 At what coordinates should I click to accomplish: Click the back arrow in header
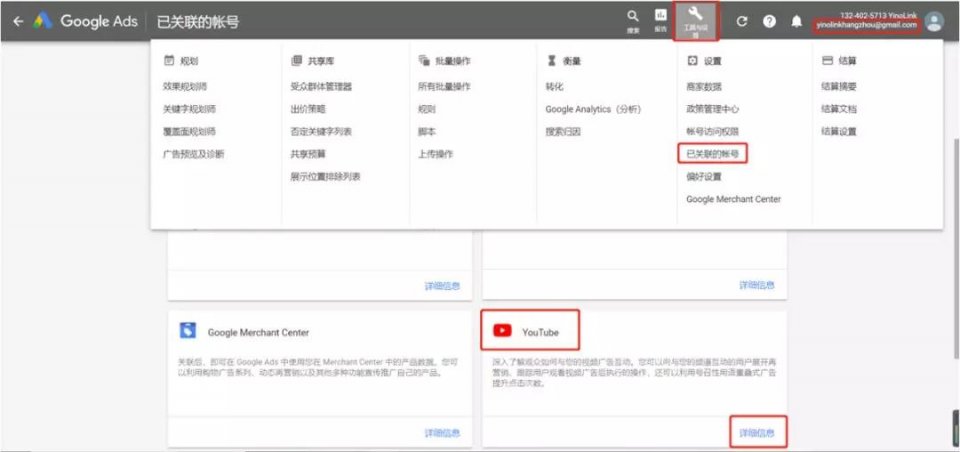tap(17, 21)
